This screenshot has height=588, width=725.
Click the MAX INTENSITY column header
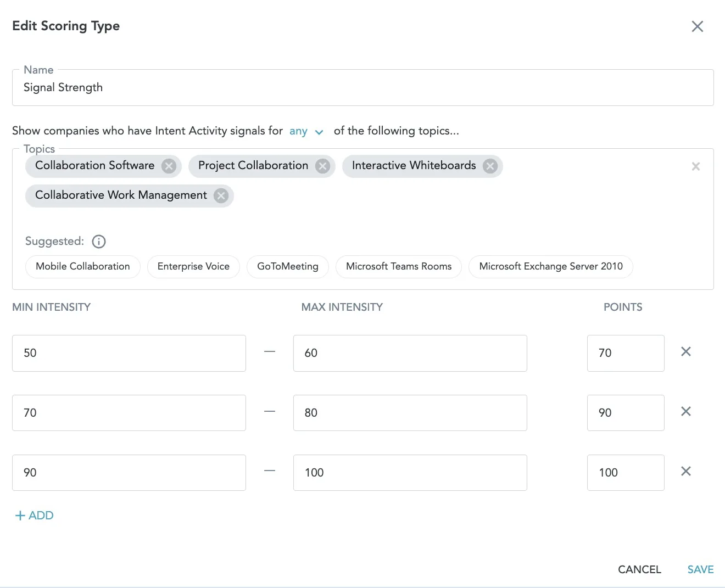coord(342,307)
